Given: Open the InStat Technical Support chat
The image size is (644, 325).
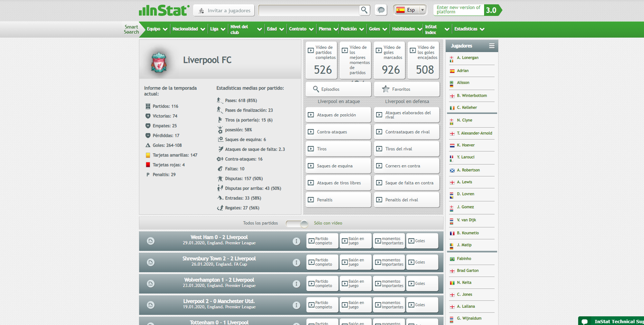Looking at the screenshot, I should coord(611,321).
